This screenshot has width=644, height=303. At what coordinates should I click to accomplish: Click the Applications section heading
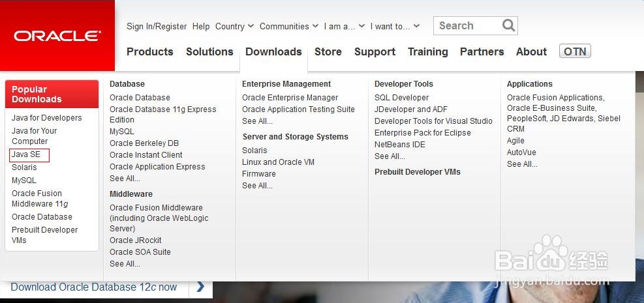pos(529,83)
